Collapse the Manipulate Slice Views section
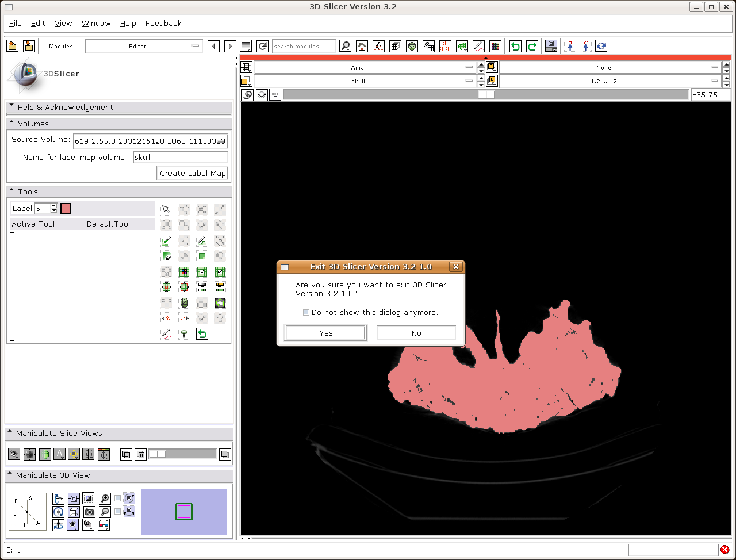Screen dimensions: 736x560 [x=118, y=433]
